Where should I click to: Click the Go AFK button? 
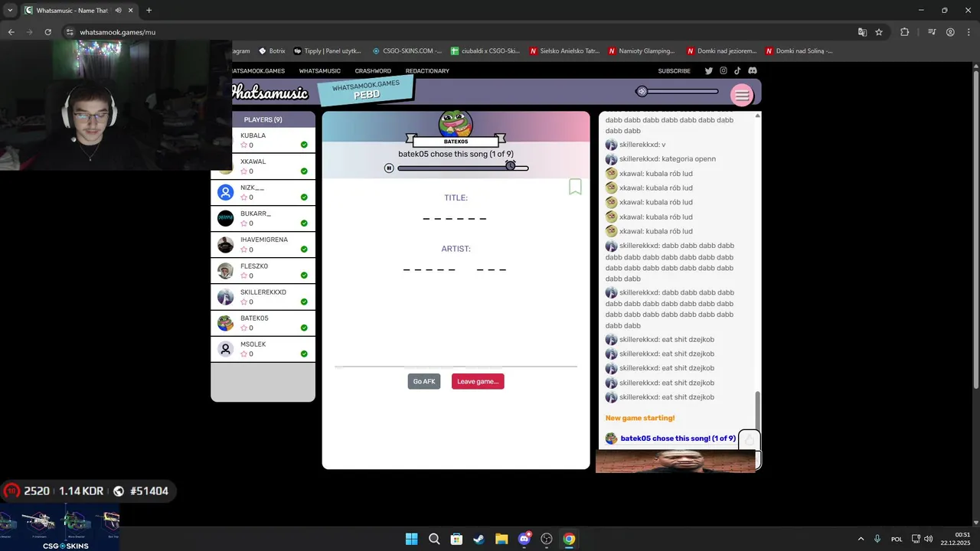pyautogui.click(x=424, y=381)
